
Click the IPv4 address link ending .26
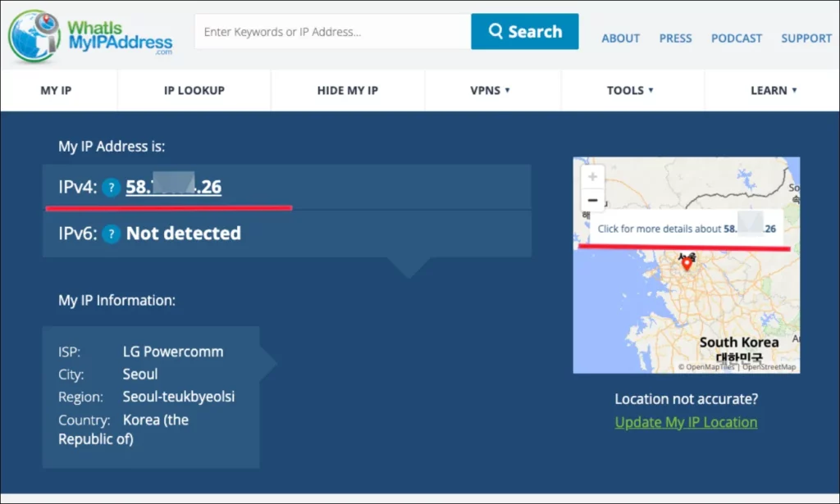[x=174, y=187]
